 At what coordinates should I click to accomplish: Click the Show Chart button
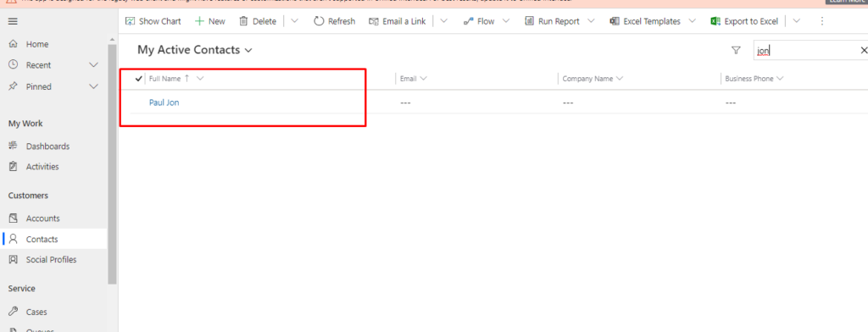pyautogui.click(x=153, y=21)
